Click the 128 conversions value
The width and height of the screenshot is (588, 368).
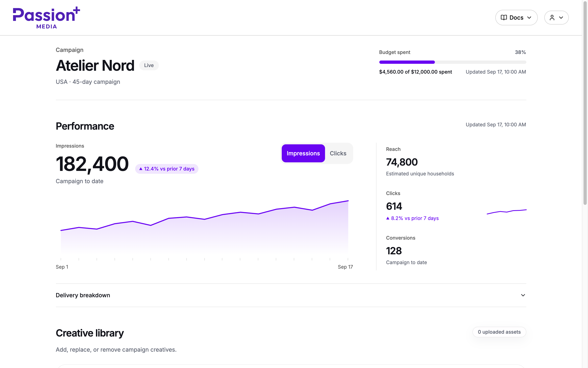click(394, 251)
